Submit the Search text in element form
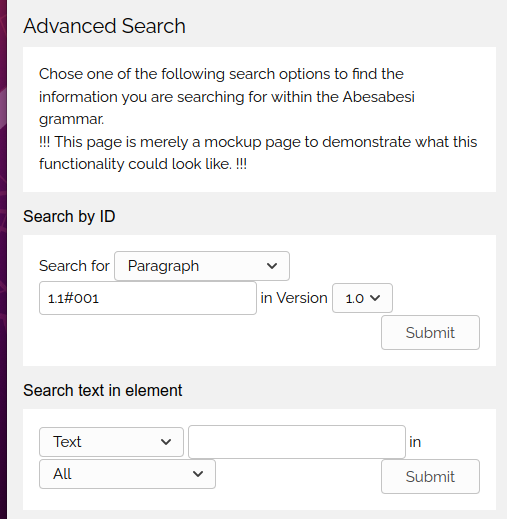 430,476
